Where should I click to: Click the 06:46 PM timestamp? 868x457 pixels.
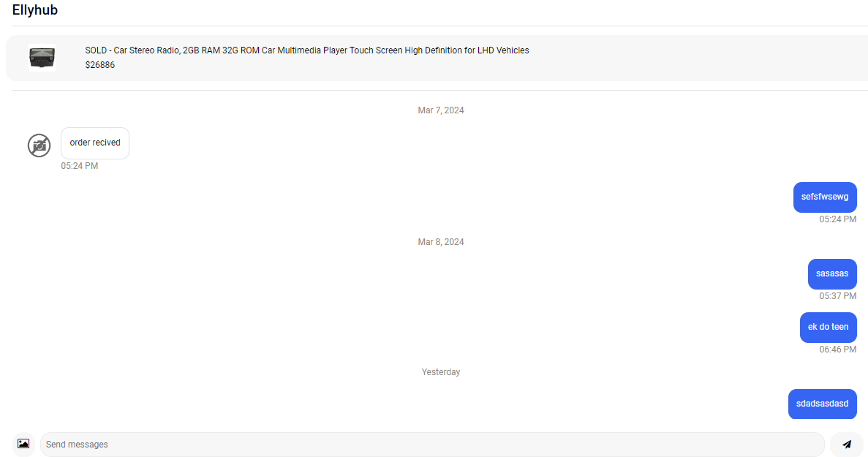coord(837,350)
